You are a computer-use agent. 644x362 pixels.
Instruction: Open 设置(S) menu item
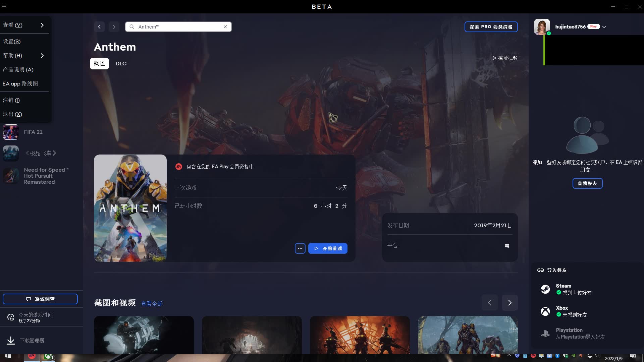[24, 42]
